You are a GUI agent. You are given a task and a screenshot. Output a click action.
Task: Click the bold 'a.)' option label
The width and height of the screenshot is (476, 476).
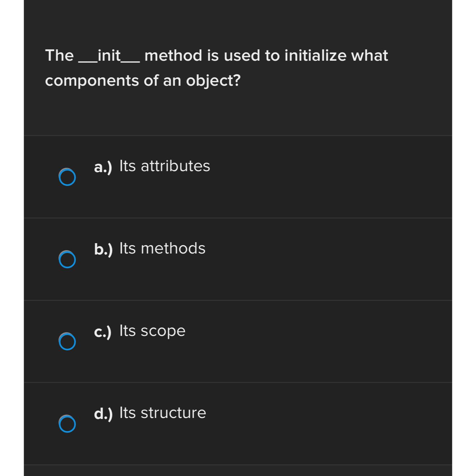point(103,166)
